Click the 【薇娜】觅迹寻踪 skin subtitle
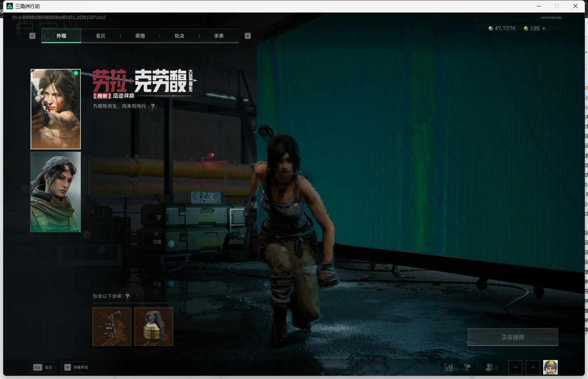This screenshot has height=379, width=588. click(114, 96)
